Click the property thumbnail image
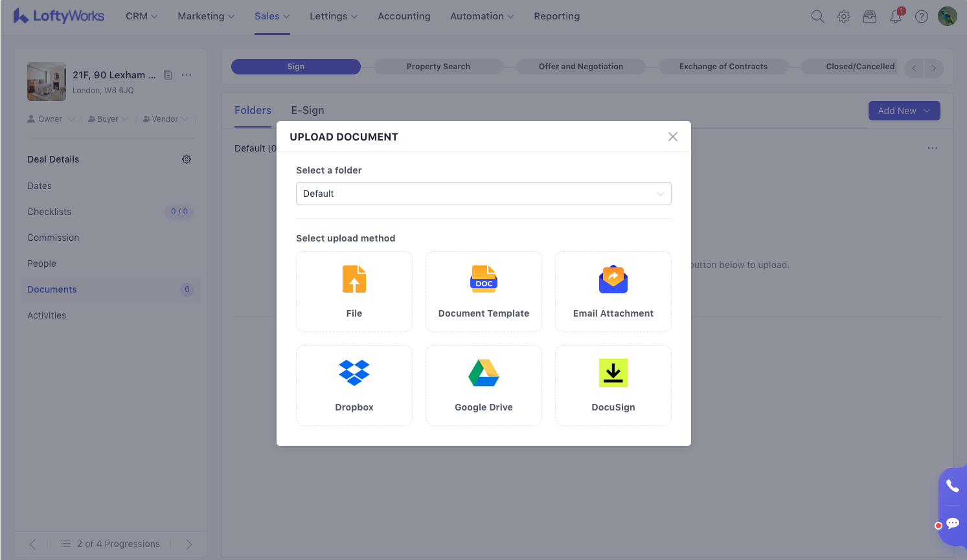This screenshot has height=560, width=967. pyautogui.click(x=47, y=82)
